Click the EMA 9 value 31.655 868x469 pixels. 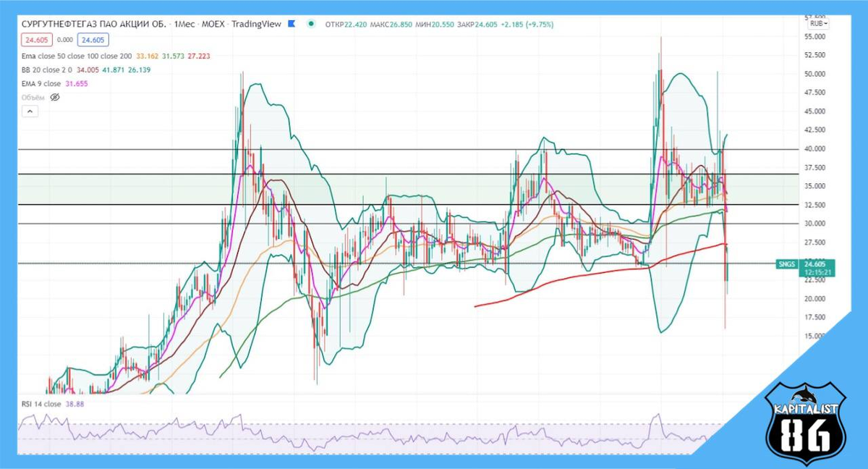(x=77, y=83)
